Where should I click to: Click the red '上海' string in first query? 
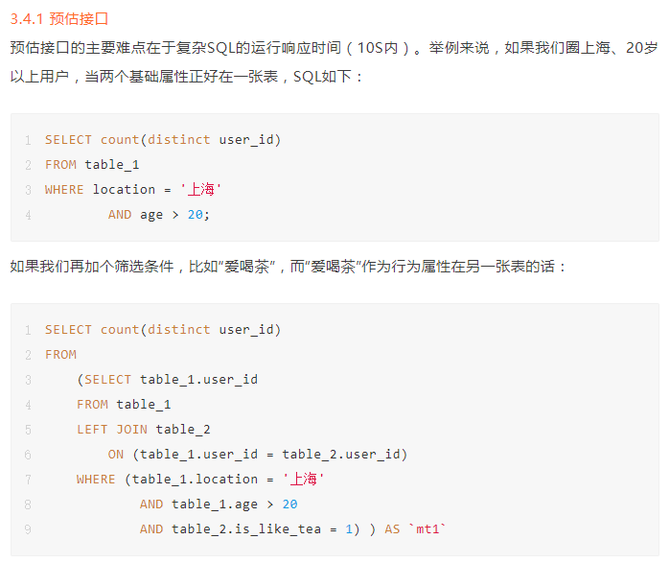pos(201,190)
